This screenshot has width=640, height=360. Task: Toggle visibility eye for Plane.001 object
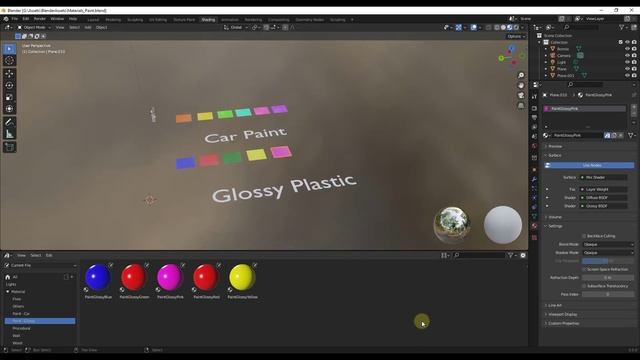(627, 76)
